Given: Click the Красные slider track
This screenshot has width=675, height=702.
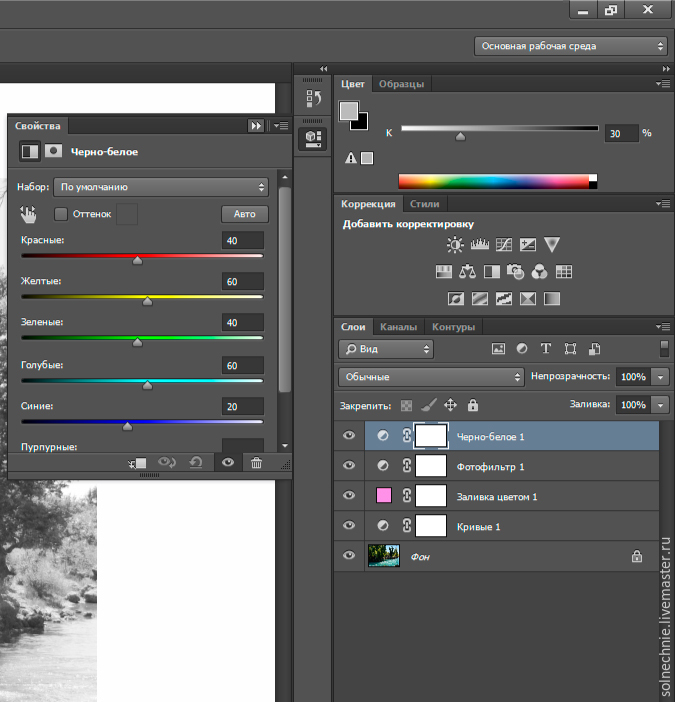Looking at the screenshot, I should [x=142, y=256].
